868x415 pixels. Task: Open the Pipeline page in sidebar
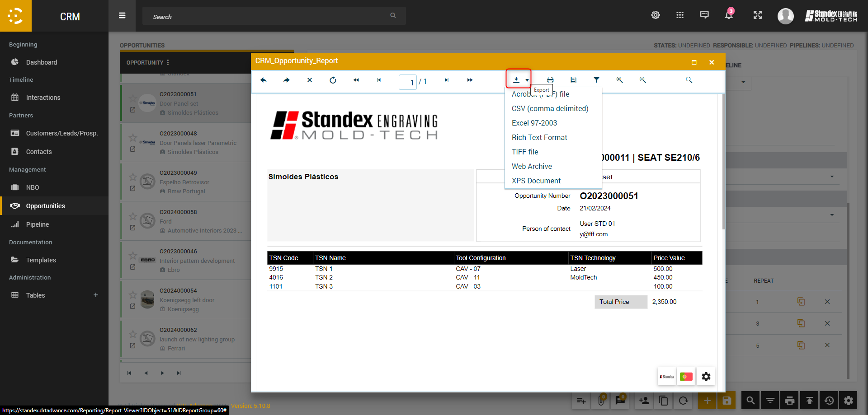38,224
